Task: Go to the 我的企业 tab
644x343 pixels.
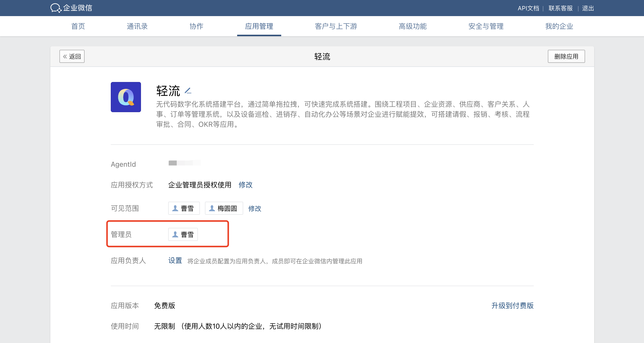Action: coord(559,26)
